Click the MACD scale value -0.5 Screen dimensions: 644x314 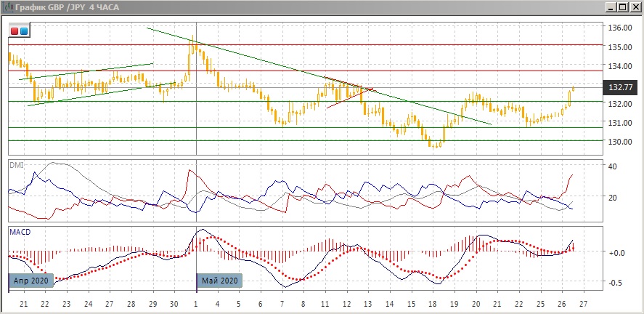coord(616,283)
